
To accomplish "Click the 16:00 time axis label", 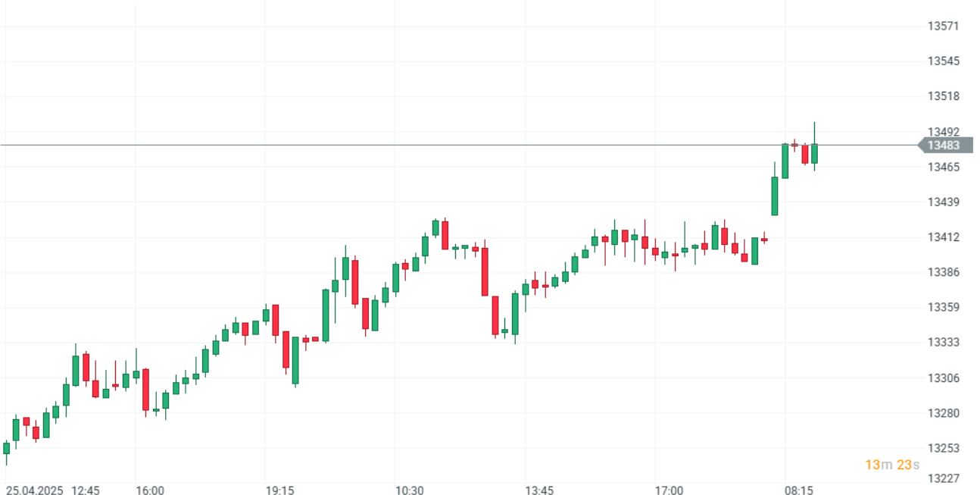I will pos(150,490).
